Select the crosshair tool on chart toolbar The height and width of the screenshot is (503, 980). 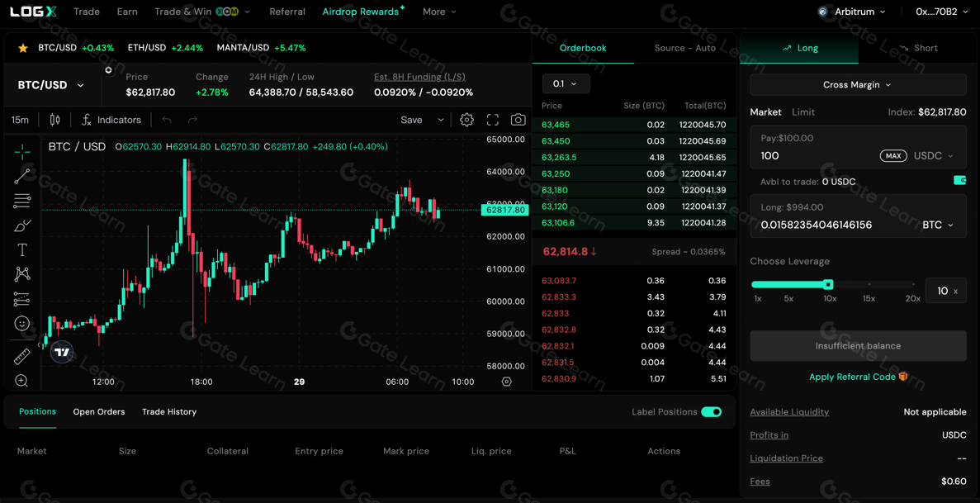click(21, 151)
